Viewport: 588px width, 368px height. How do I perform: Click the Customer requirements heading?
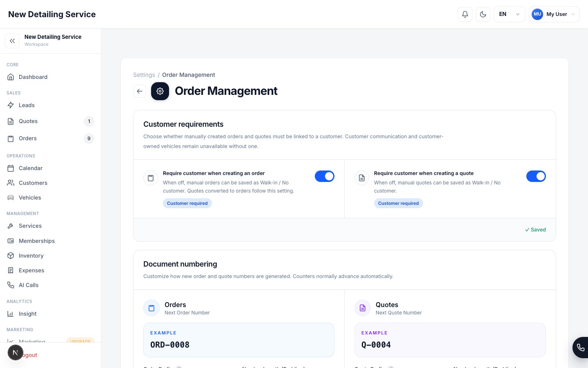183,124
